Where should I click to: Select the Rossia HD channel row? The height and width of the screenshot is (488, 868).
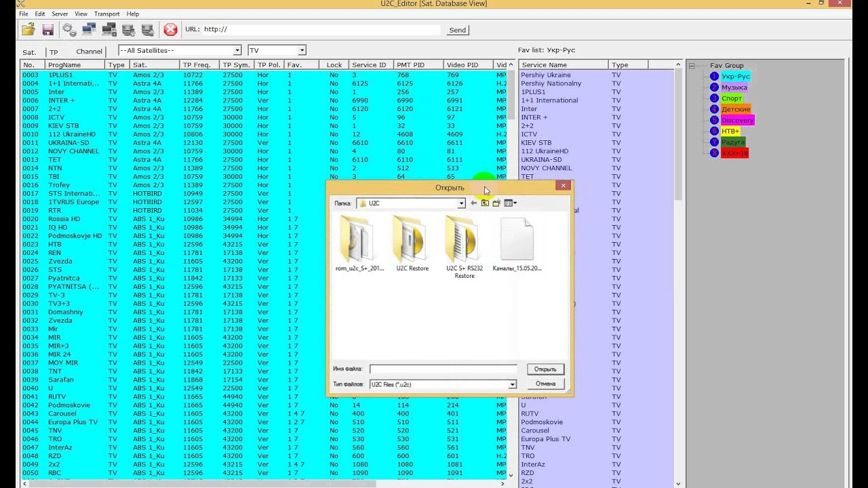[173, 219]
